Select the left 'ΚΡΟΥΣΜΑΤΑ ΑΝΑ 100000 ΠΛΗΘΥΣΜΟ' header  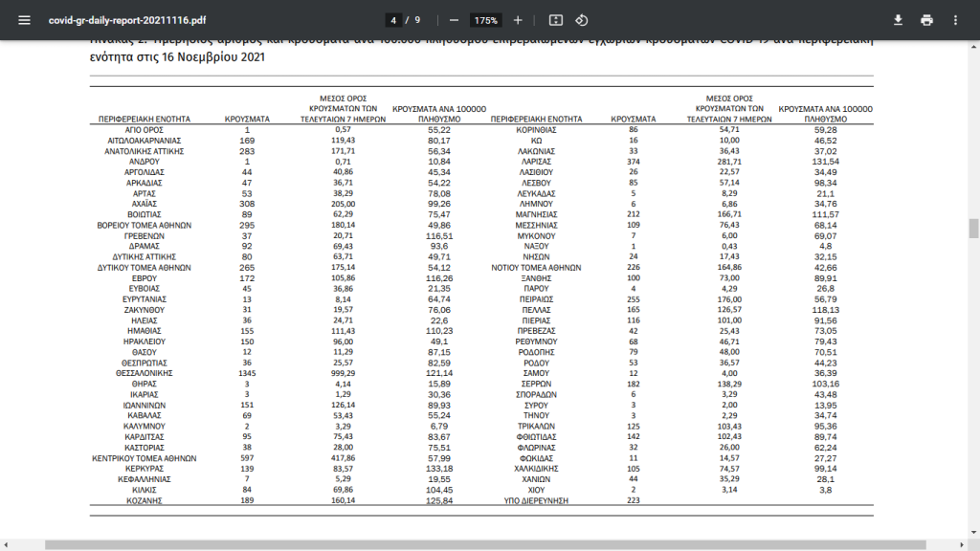point(439,114)
